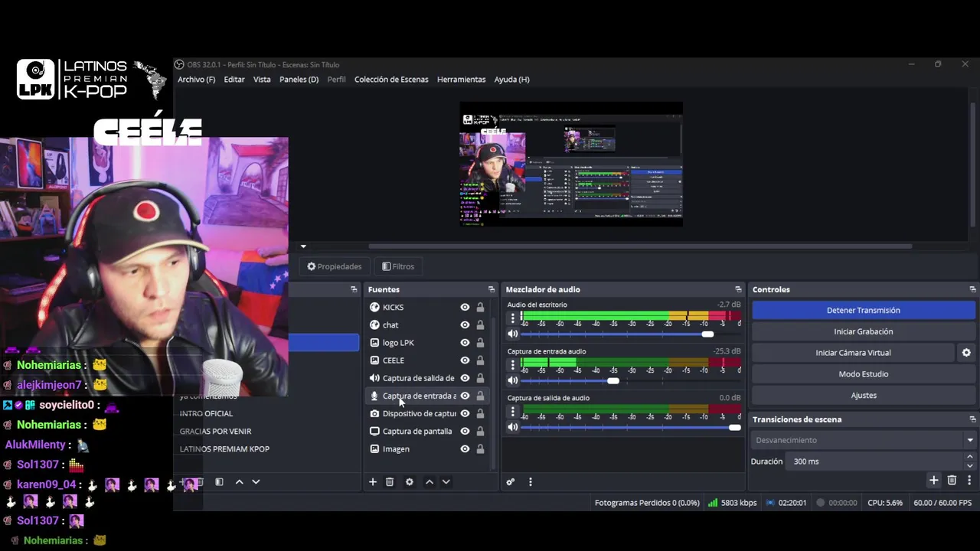980x551 pixels.
Task: Open the Paneles menu
Action: [x=299, y=80]
